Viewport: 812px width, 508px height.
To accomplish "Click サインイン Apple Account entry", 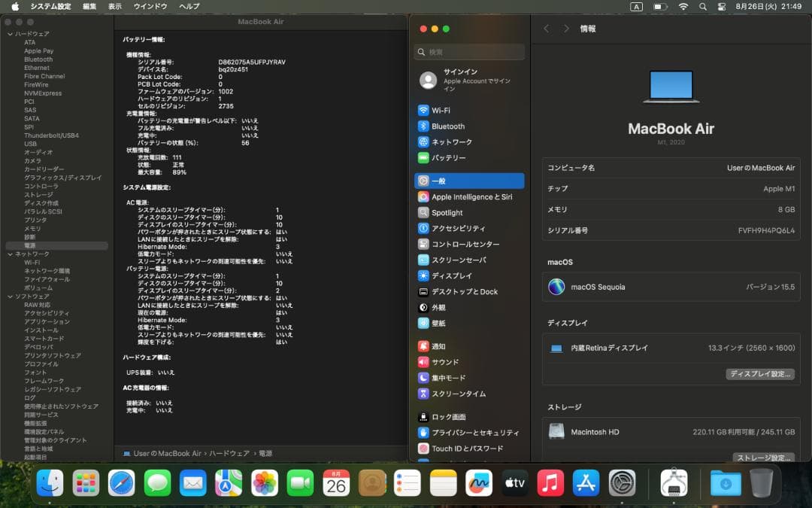I will coord(469,81).
